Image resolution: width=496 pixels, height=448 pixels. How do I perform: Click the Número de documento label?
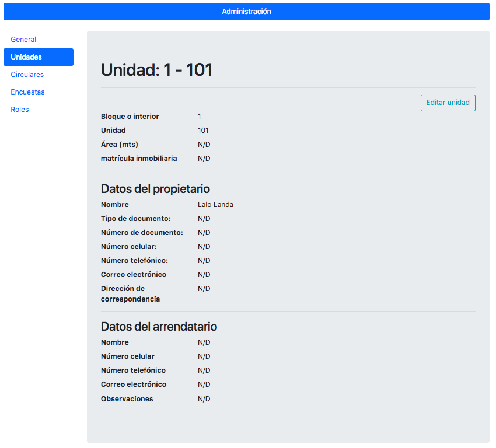coord(142,232)
